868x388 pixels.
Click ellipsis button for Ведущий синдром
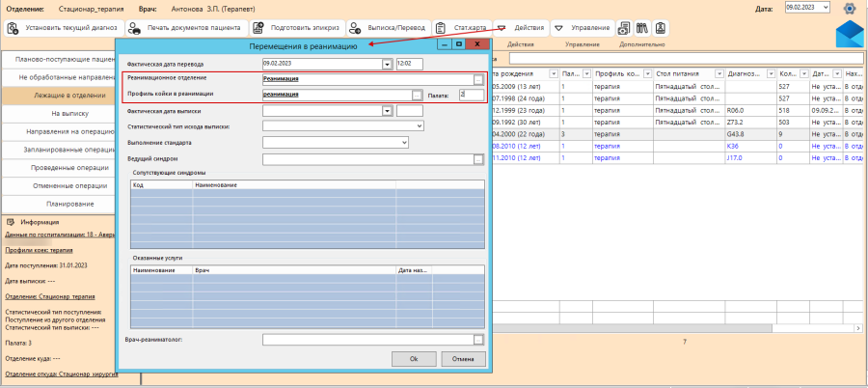click(x=478, y=159)
